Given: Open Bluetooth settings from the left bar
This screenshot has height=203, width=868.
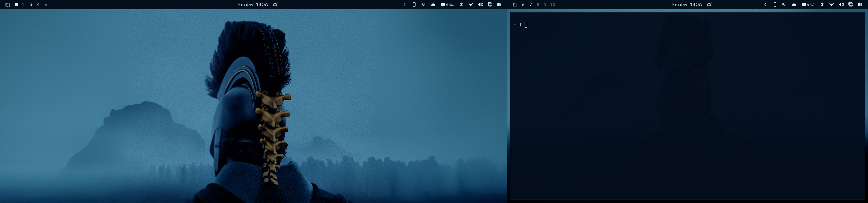Looking at the screenshot, I should [462, 5].
